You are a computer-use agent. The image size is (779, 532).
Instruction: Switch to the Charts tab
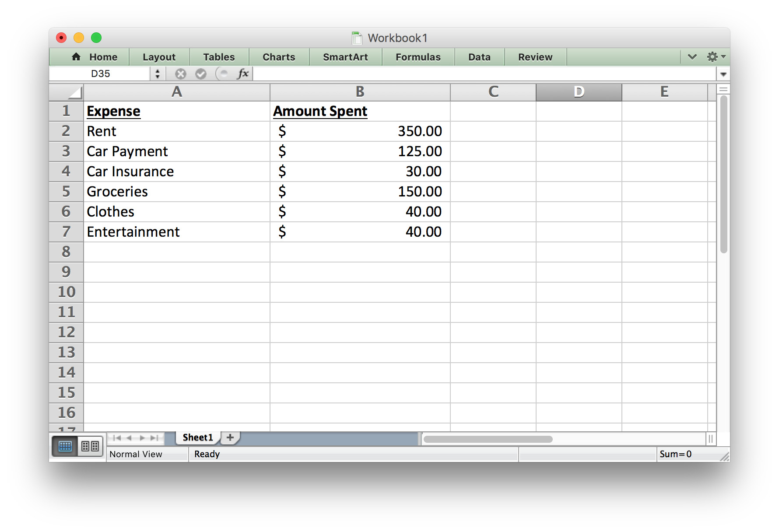point(279,57)
